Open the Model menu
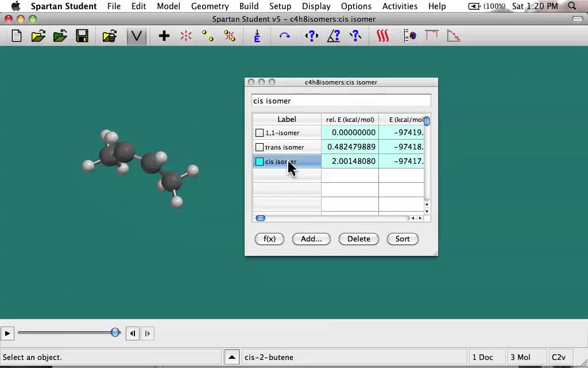The image size is (588, 368). point(168,6)
